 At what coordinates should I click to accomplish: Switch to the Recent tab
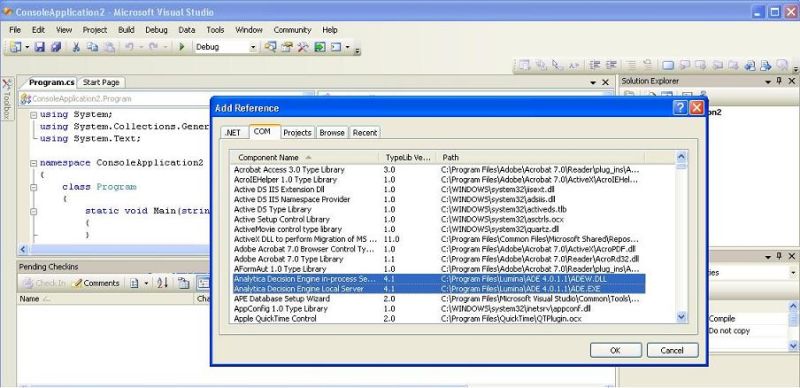[x=365, y=132]
